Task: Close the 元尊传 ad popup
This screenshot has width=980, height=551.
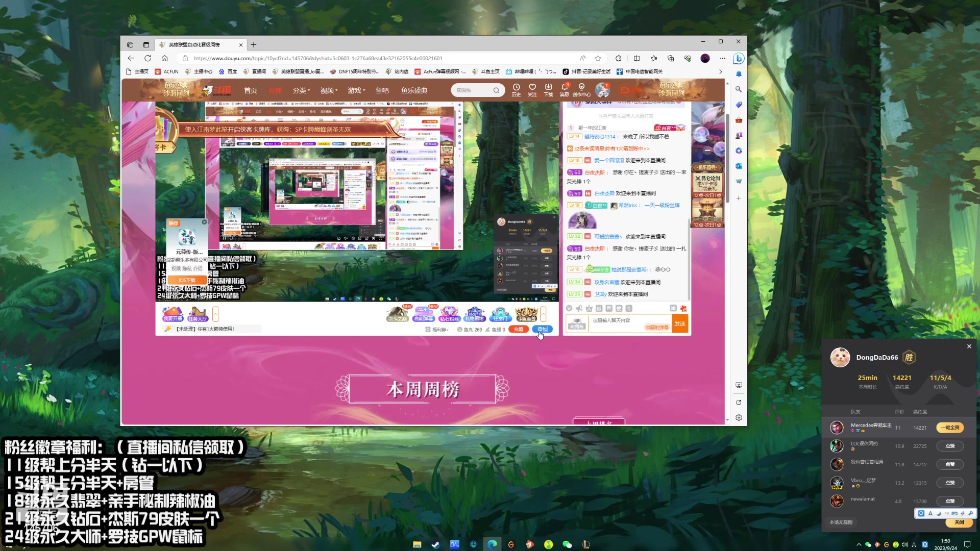Action: pyautogui.click(x=204, y=222)
